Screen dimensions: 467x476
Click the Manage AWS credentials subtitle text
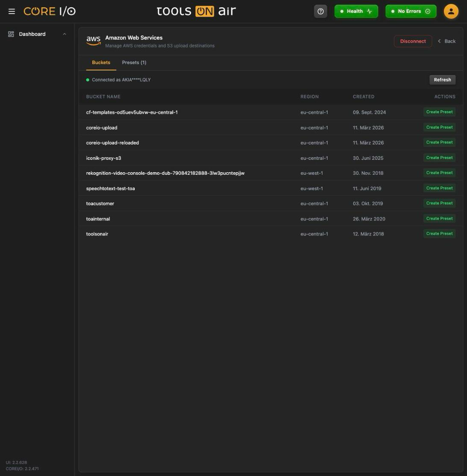tap(160, 46)
